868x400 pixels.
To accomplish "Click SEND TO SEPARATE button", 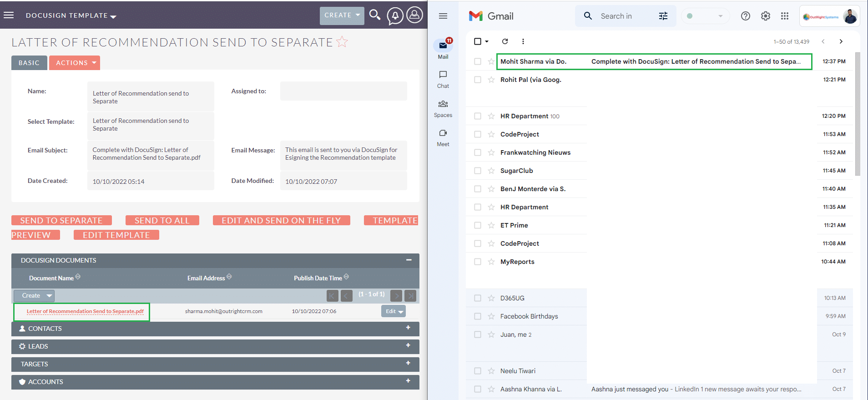I will (x=61, y=220).
